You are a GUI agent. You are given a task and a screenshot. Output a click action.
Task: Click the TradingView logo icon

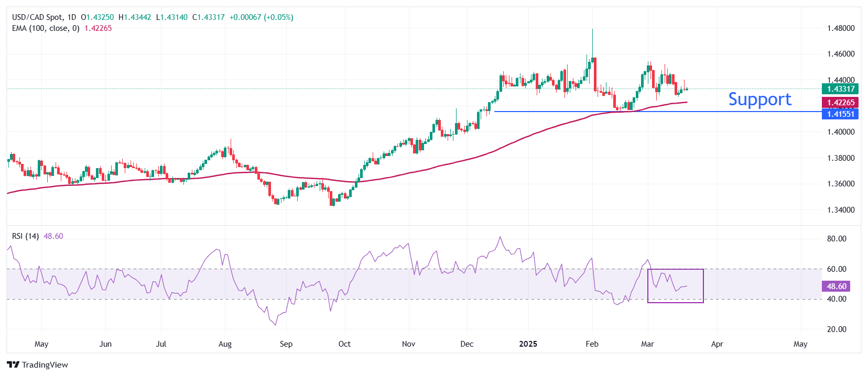click(13, 365)
